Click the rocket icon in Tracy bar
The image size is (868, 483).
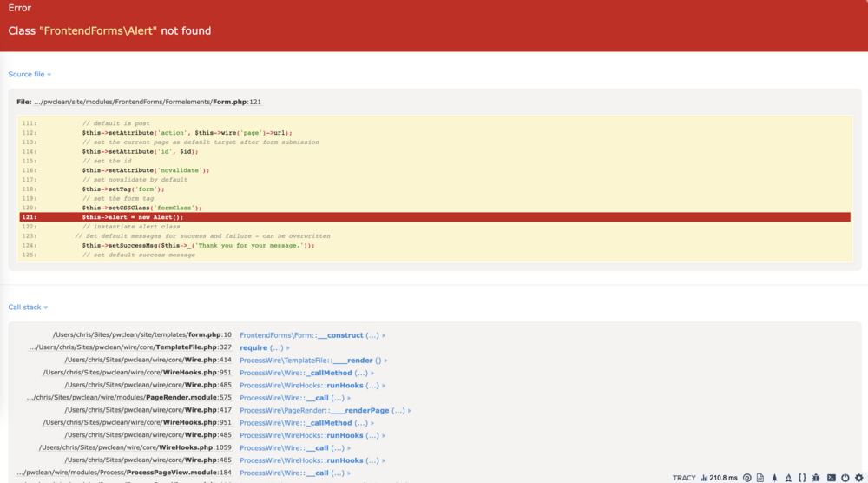tap(788, 478)
